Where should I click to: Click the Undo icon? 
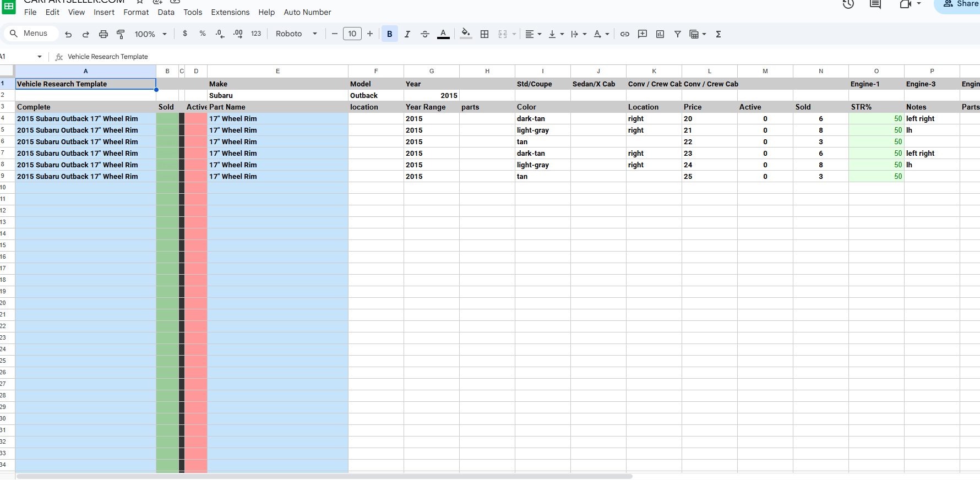68,34
